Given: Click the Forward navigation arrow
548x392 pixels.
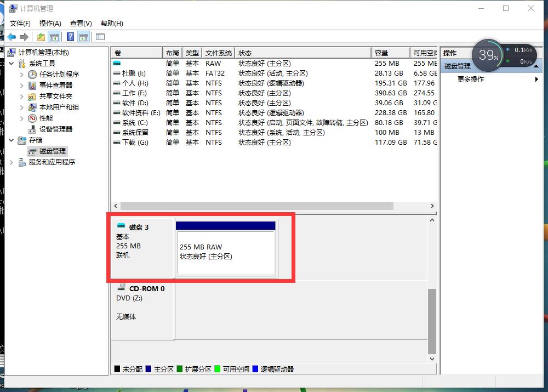Looking at the screenshot, I should pos(24,37).
